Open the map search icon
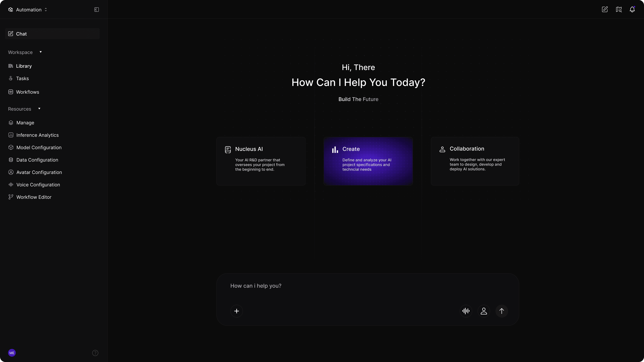The height and width of the screenshot is (362, 644). tap(619, 10)
